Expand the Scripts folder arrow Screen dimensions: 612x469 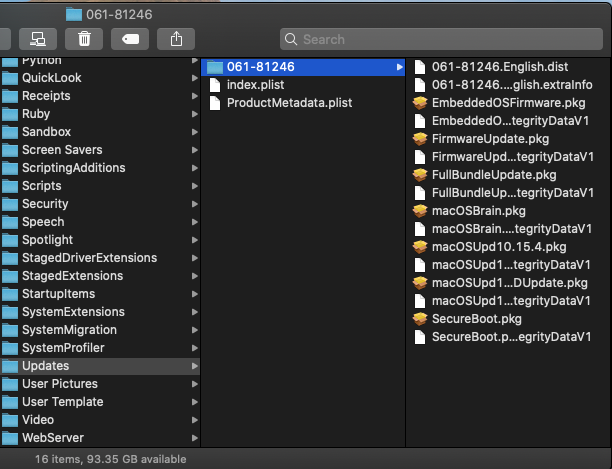[195, 186]
